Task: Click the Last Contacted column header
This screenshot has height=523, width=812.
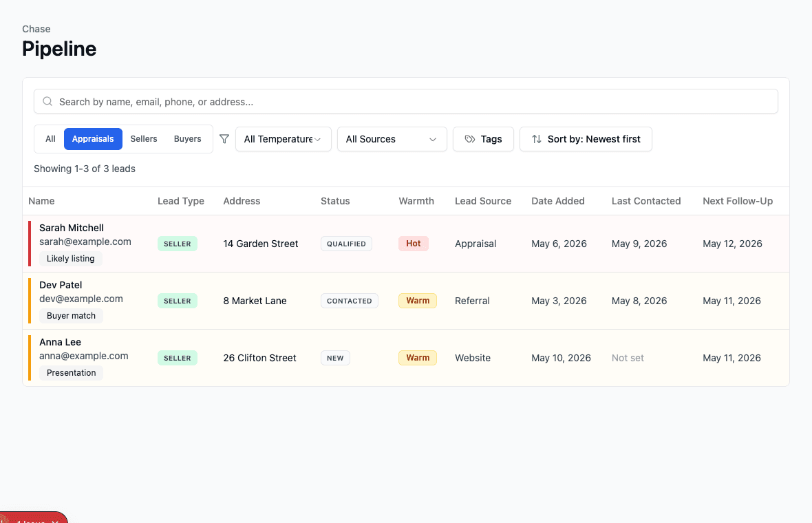Action: click(646, 201)
